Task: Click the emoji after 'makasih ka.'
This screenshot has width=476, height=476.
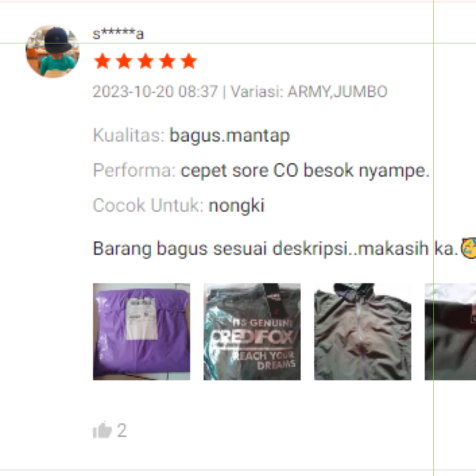Action: point(469,248)
